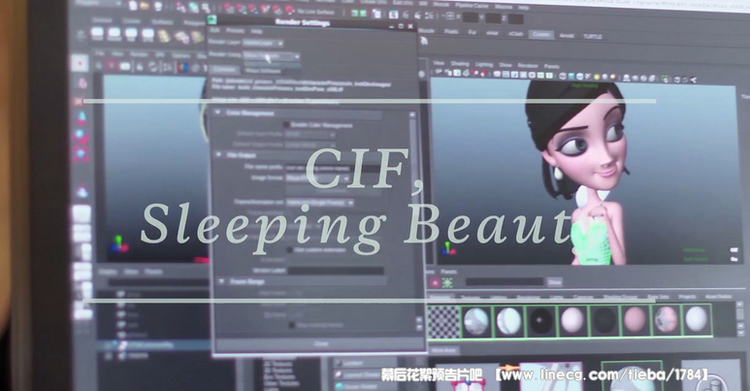
Task: Toggle the Film Gate icon in viewport toolbar
Action: (506, 74)
